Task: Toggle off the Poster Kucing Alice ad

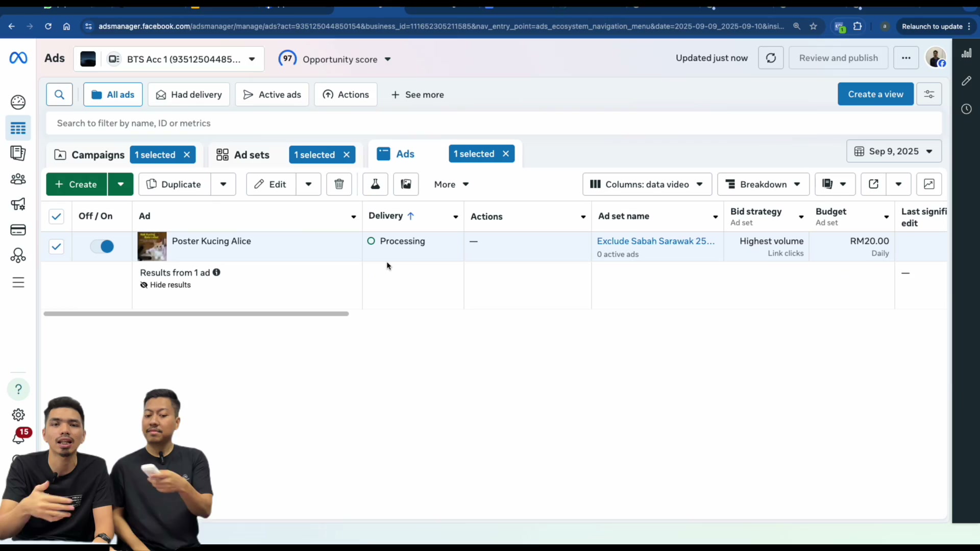Action: pyautogui.click(x=102, y=246)
